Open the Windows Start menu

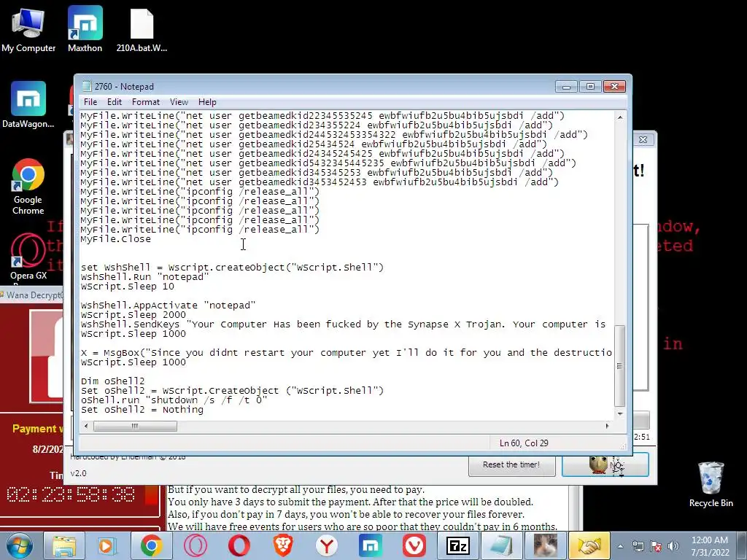(x=19, y=545)
